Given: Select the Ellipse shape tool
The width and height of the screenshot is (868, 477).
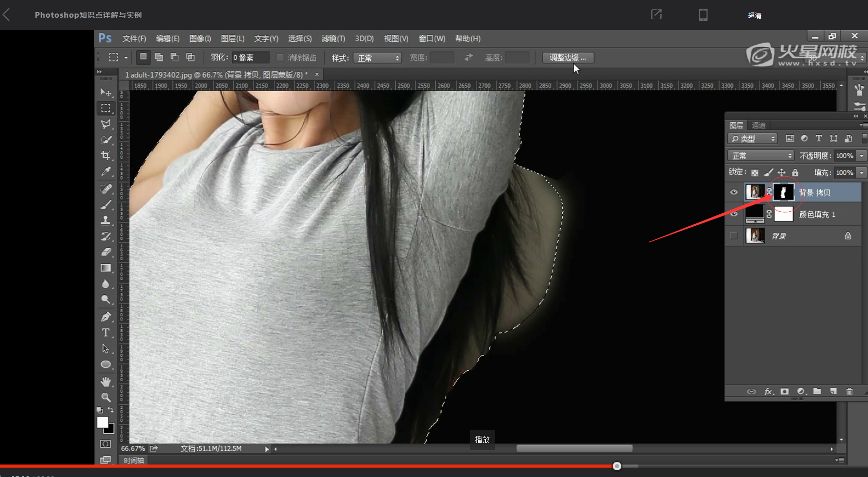Looking at the screenshot, I should [x=106, y=364].
